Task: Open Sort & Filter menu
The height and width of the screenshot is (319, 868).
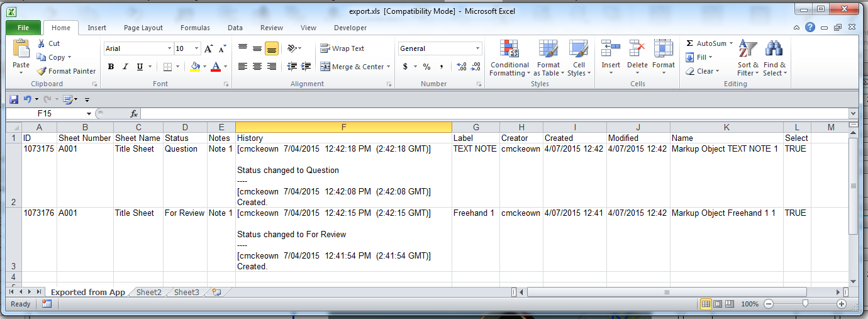Action: (x=748, y=59)
